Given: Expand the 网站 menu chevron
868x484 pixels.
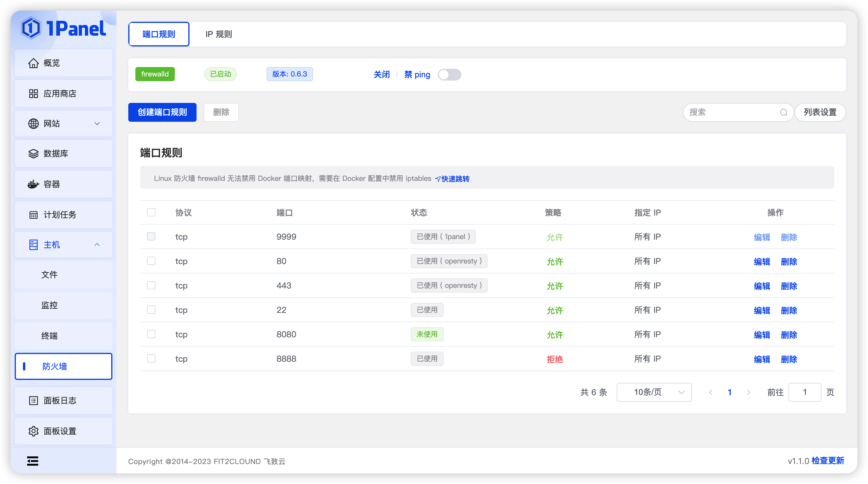Looking at the screenshot, I should 97,123.
